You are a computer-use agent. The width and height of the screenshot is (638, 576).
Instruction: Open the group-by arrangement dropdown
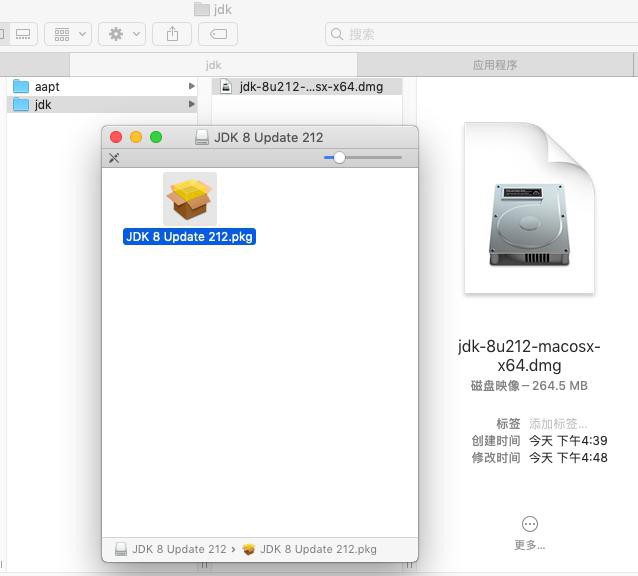pyautogui.click(x=68, y=34)
